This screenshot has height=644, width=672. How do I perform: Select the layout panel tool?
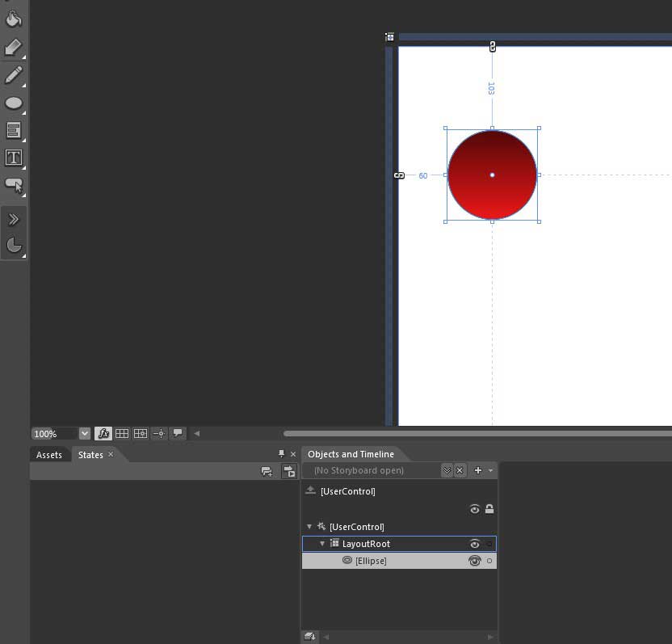pyautogui.click(x=13, y=130)
